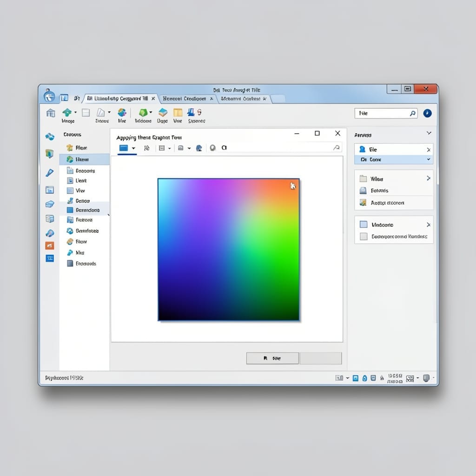Select 'Vıw' in the left tree
Viewport: 476px width, 476px height.
point(80,191)
